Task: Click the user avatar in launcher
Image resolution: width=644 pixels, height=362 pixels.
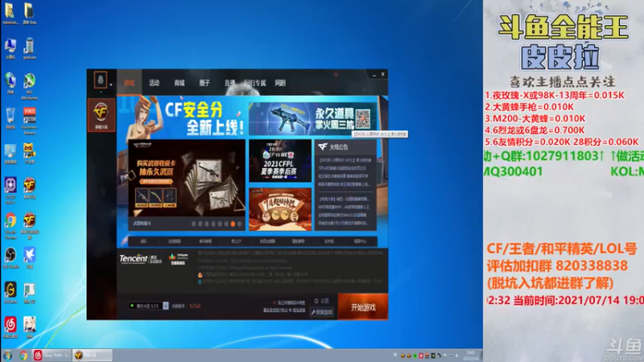Action: point(101,80)
